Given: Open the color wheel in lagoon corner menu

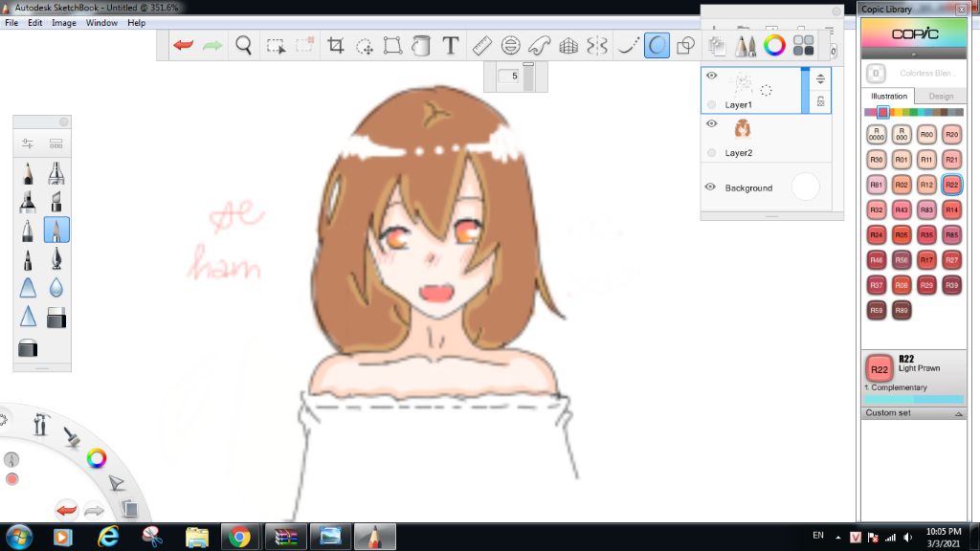Looking at the screenshot, I should [97, 458].
